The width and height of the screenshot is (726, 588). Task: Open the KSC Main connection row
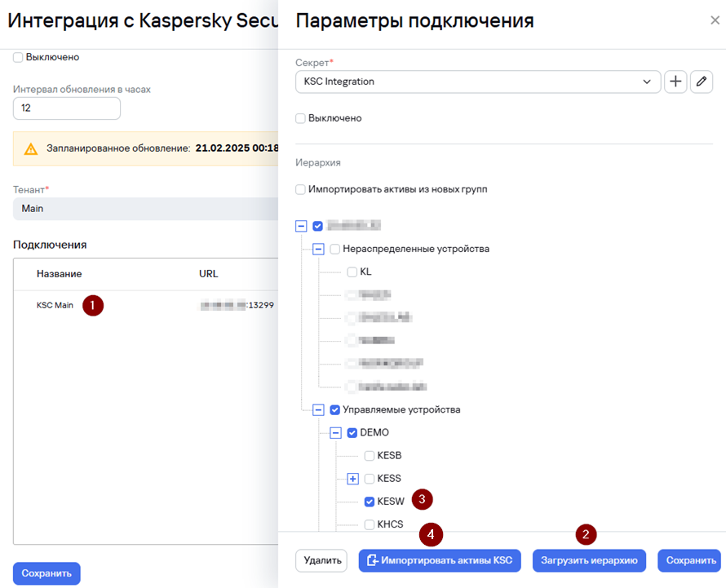pos(146,306)
